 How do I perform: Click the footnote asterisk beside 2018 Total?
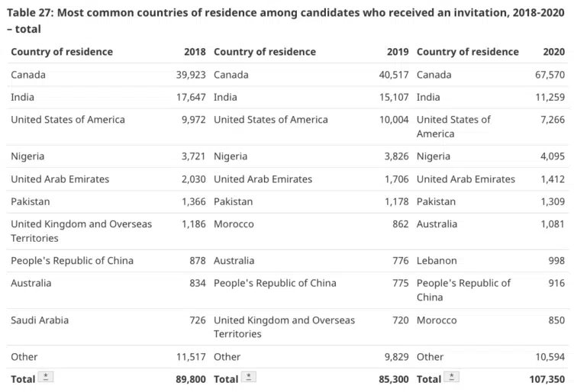click(x=46, y=377)
